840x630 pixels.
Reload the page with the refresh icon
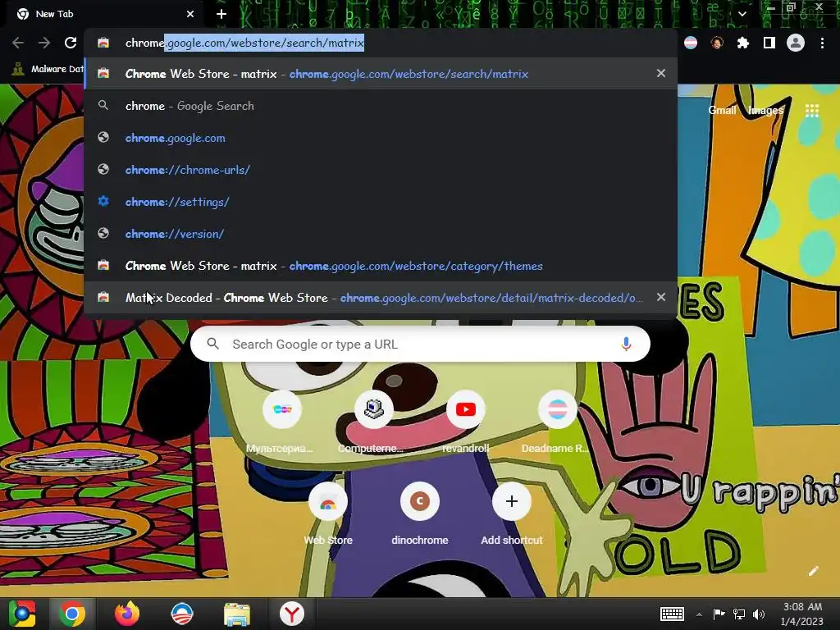[71, 43]
